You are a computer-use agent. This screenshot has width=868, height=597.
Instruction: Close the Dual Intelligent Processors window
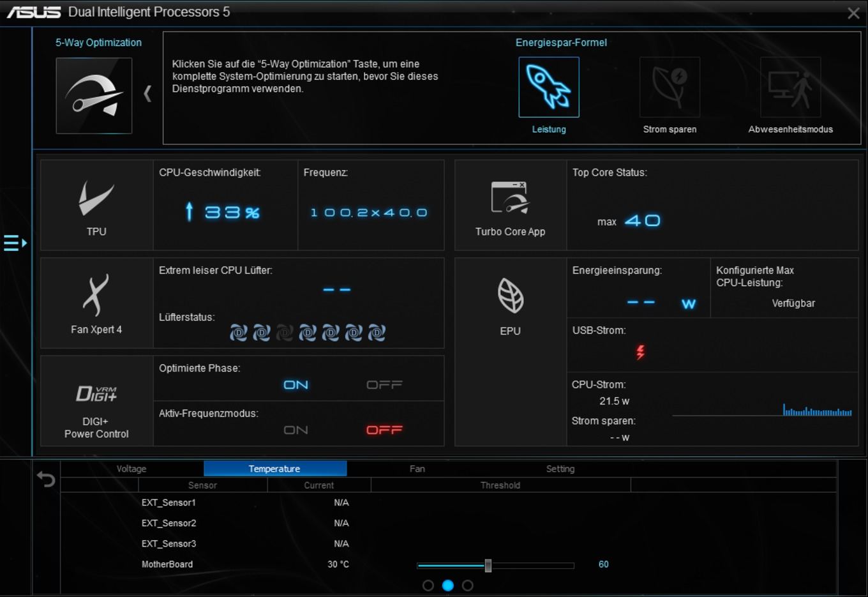(853, 13)
